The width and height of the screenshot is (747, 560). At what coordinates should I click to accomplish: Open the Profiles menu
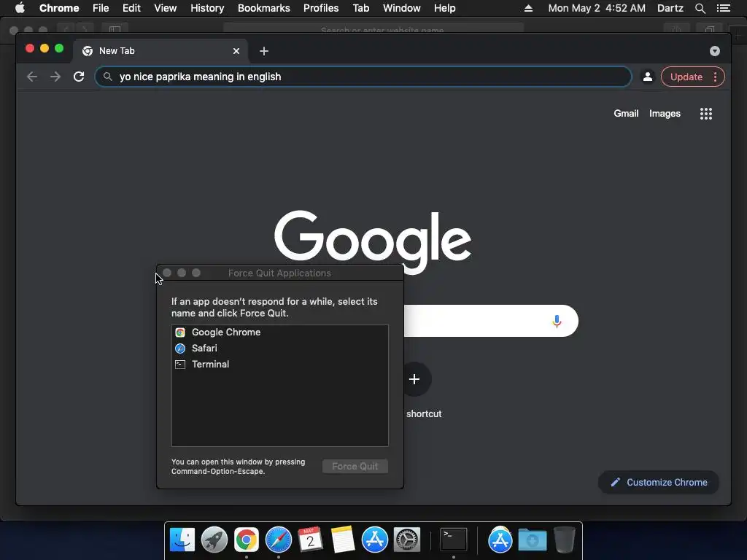click(x=321, y=8)
